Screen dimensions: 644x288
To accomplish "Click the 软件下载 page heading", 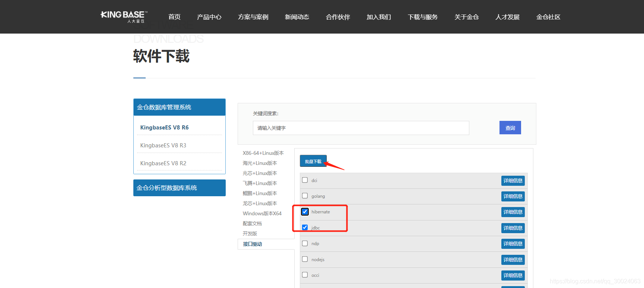I will coord(161,56).
